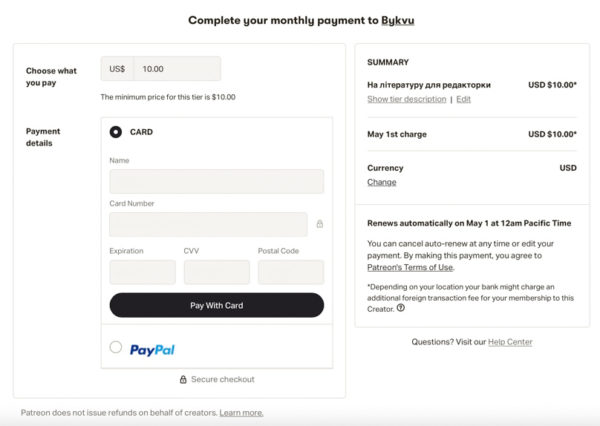The image size is (600, 426).
Task: Click the Card Number input field
Action: 208,224
